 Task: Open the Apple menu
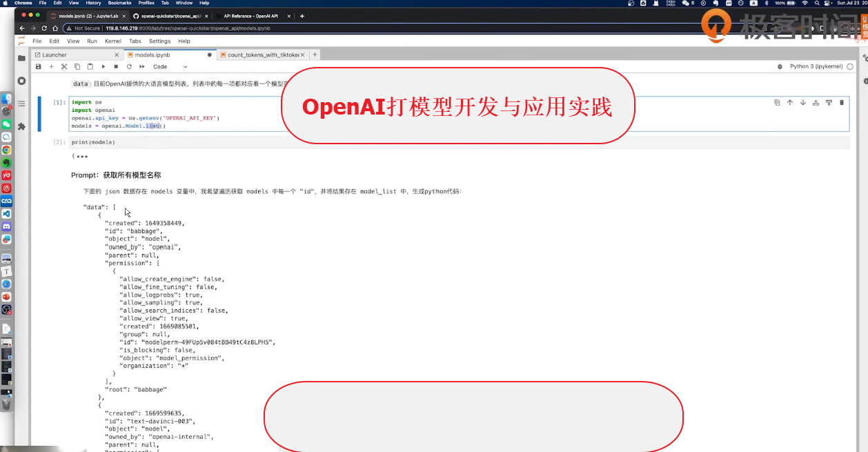(6, 3)
